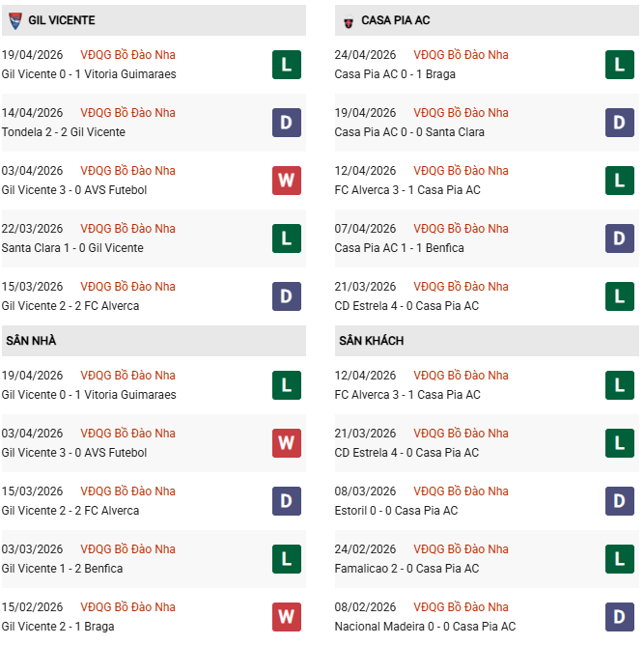Click the W badge for Gil Vicente 3-0 AVS Futebol under Sân Nhà
This screenshot has width=644, height=645.
[287, 443]
